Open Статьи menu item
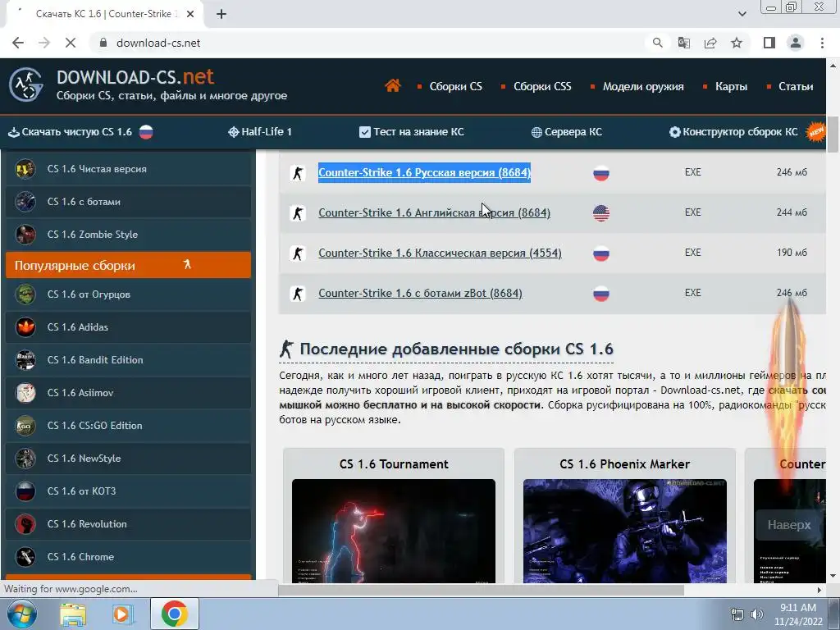This screenshot has width=840, height=630. (x=796, y=86)
